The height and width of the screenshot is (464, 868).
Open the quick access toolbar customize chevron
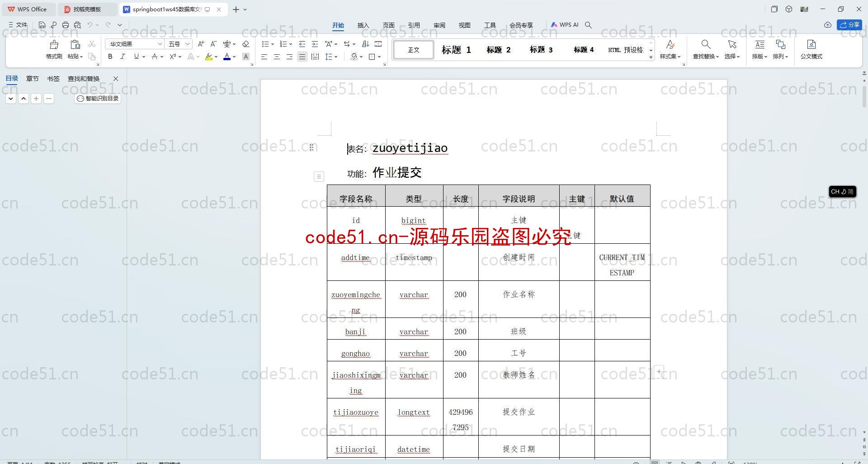click(120, 25)
